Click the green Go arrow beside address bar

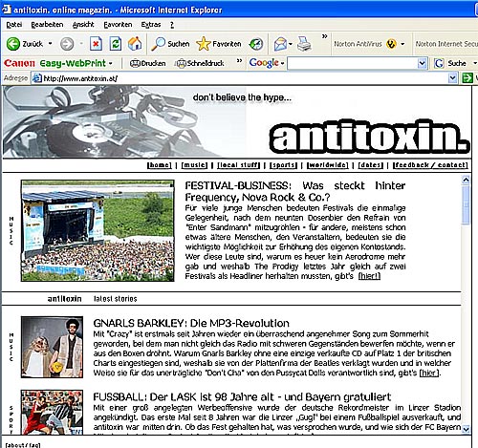point(467,78)
